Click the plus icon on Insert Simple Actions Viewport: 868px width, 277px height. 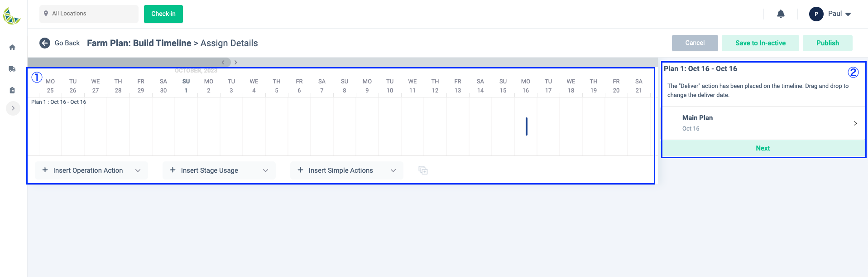pos(300,170)
